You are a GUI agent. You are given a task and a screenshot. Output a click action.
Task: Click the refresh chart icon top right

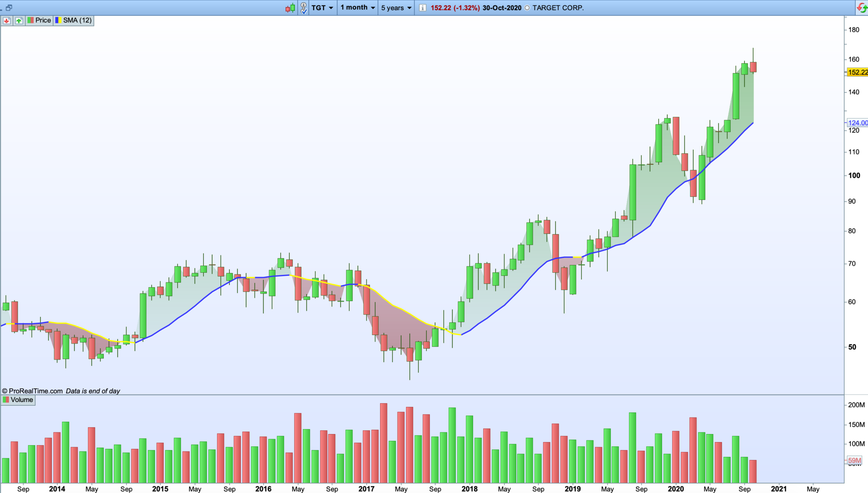point(862,8)
